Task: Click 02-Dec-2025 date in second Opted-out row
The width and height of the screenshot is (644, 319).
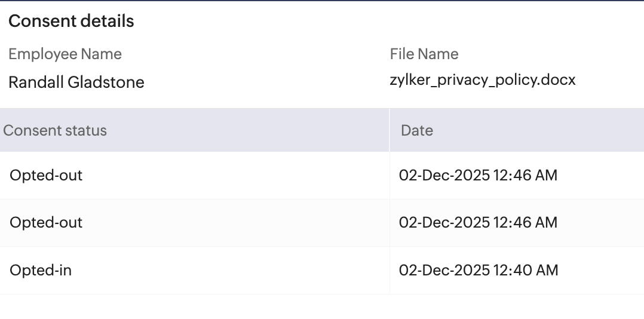Action: click(444, 223)
